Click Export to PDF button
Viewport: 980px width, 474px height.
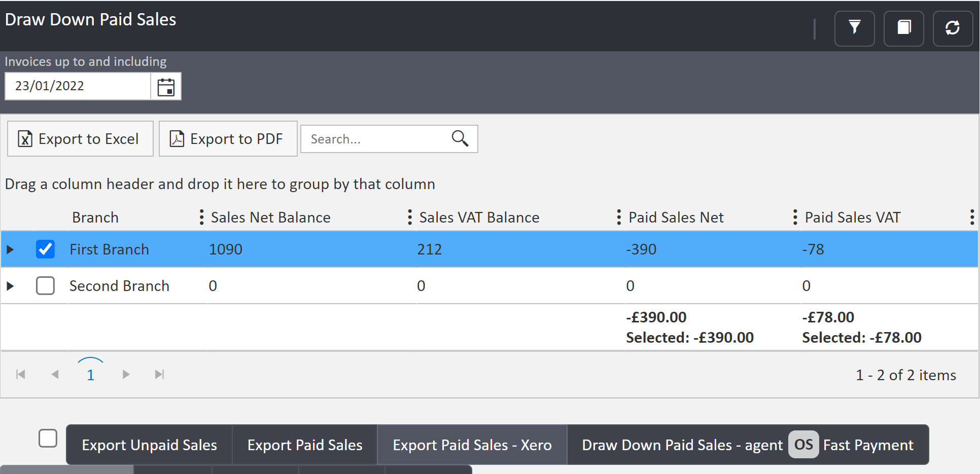(x=228, y=139)
